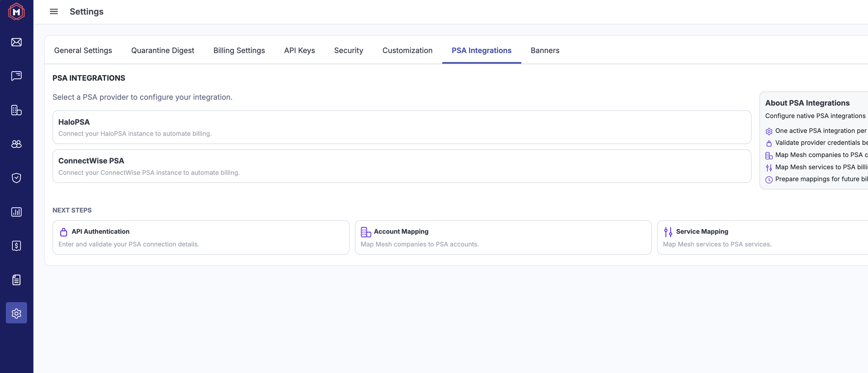868x373 pixels.
Task: Open the chat message sidebar icon
Action: point(16,76)
